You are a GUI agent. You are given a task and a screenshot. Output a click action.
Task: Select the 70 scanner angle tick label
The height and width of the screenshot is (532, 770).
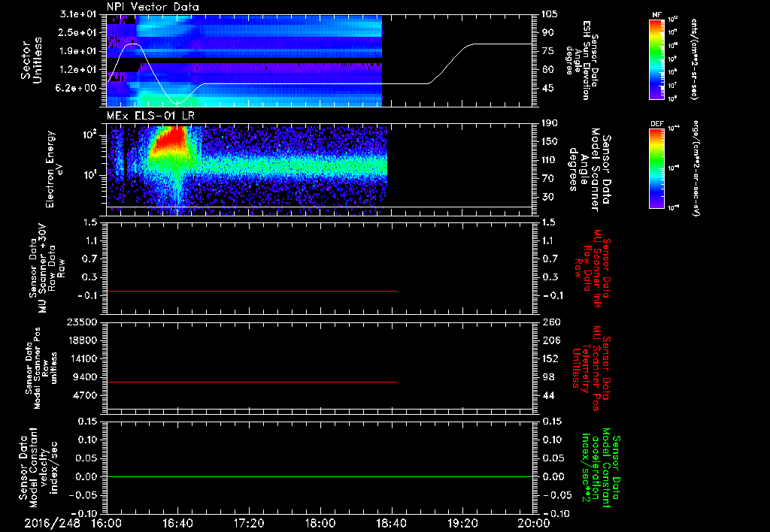pos(547,178)
